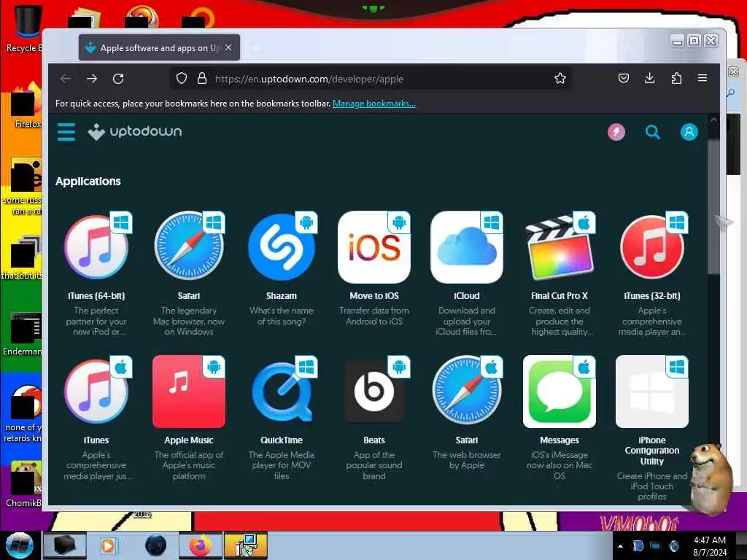
Task: Click the Manage bookmarks link
Action: (x=374, y=104)
